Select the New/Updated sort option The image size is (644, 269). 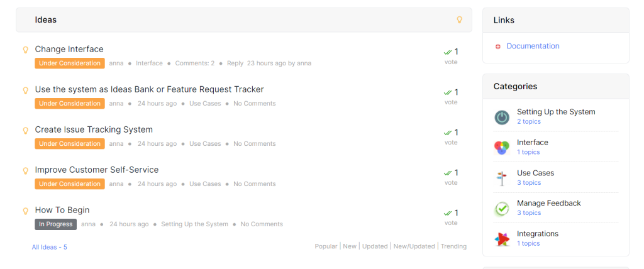414,246
